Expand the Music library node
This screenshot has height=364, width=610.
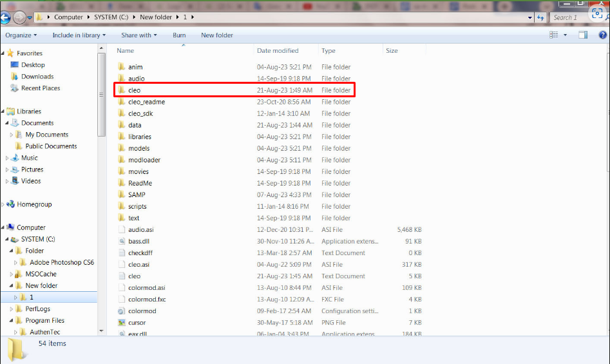coord(7,158)
